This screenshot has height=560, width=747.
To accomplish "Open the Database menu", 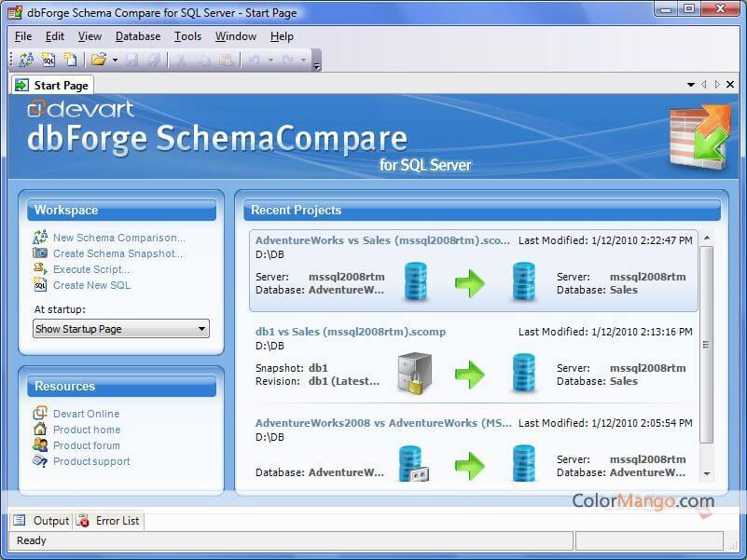I will point(137,36).
